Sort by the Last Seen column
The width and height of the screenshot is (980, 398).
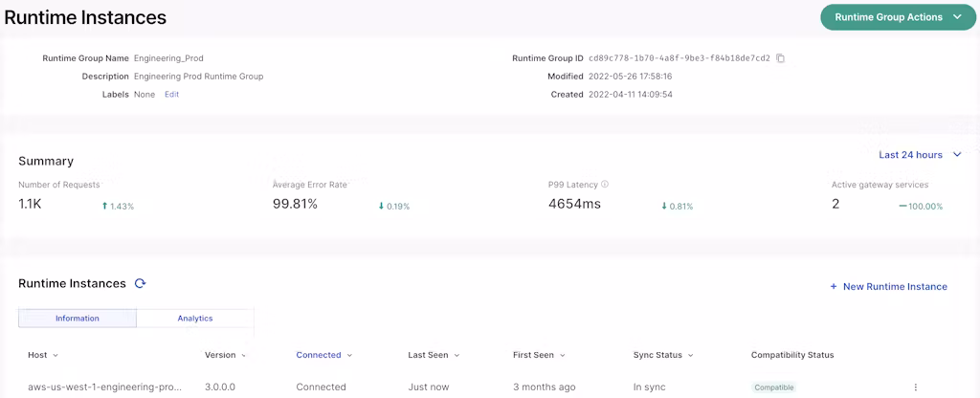pyautogui.click(x=434, y=355)
